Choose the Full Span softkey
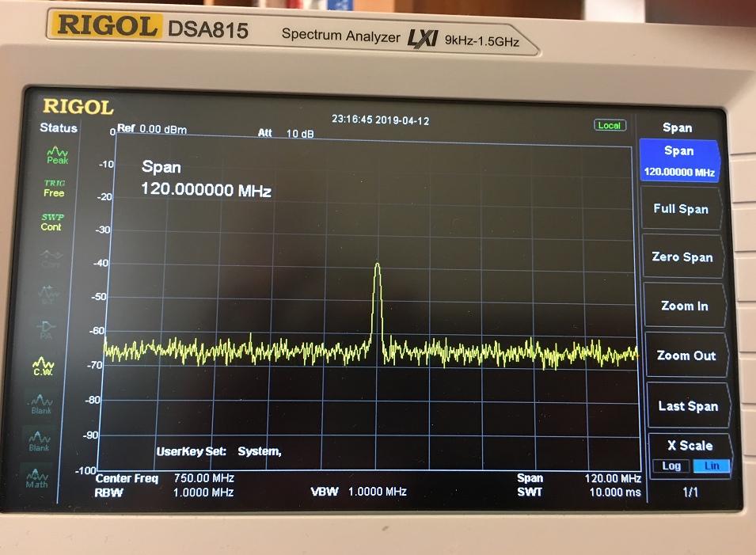The height and width of the screenshot is (555, 756). [x=682, y=209]
